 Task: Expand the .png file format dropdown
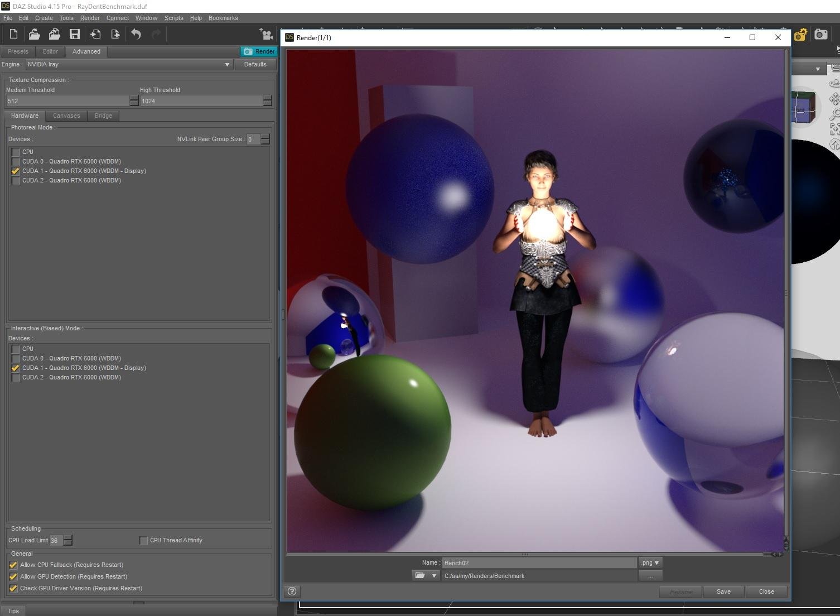click(650, 562)
